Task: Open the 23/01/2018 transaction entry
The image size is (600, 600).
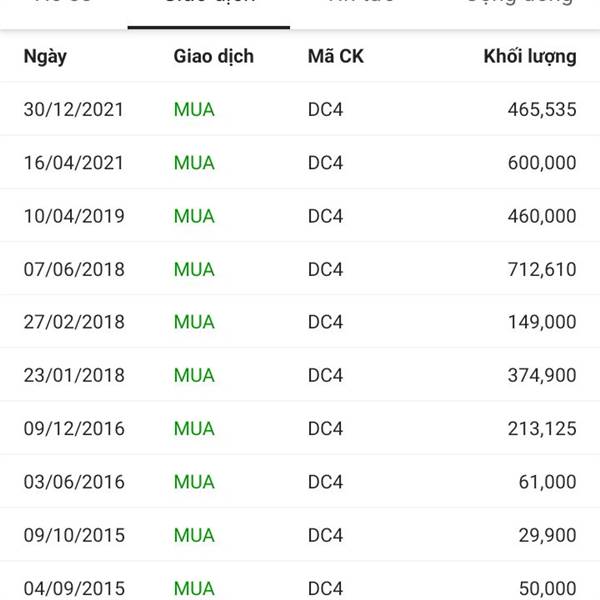Action: click(300, 375)
